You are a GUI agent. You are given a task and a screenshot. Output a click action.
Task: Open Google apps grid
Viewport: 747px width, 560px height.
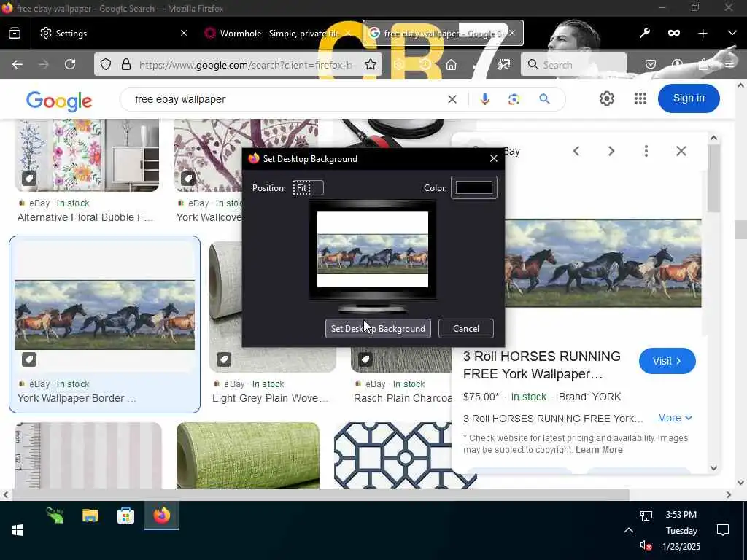640,98
